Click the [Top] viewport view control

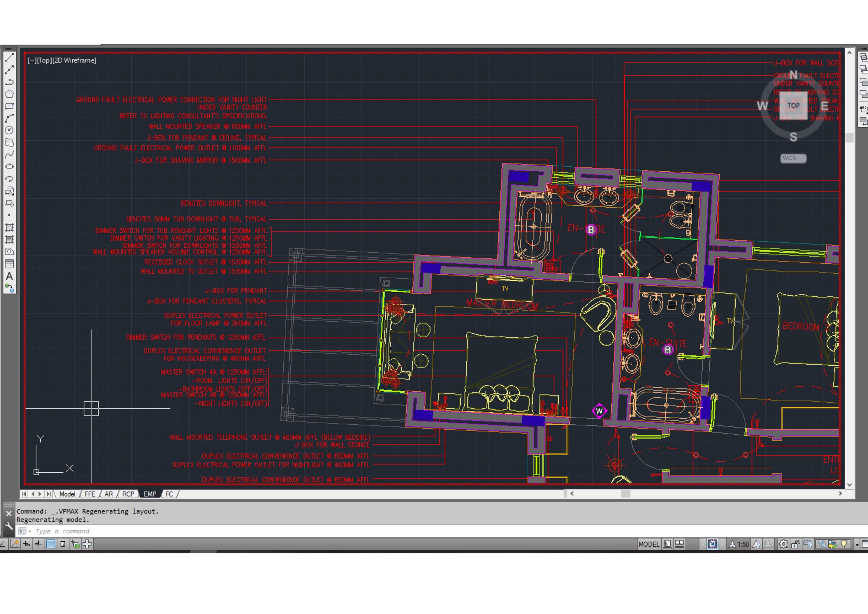44,60
